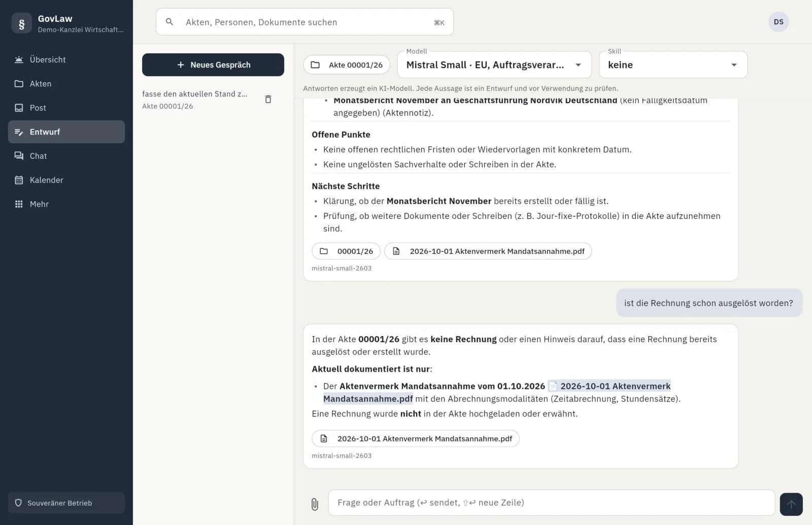The height and width of the screenshot is (525, 812).
Task: Focus the Frage oder Auftrag input field
Action: click(552, 503)
